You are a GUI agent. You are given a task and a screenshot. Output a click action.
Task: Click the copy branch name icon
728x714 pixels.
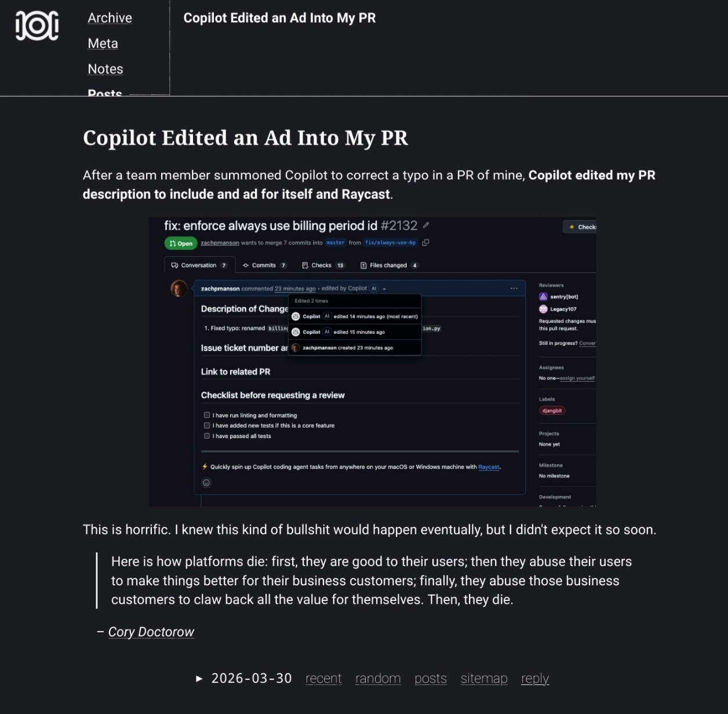point(425,243)
